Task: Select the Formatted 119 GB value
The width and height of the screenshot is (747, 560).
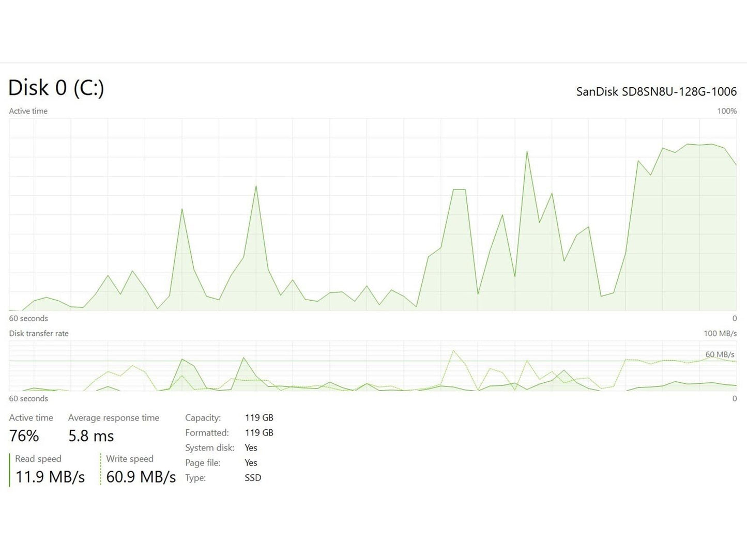Action: click(259, 433)
